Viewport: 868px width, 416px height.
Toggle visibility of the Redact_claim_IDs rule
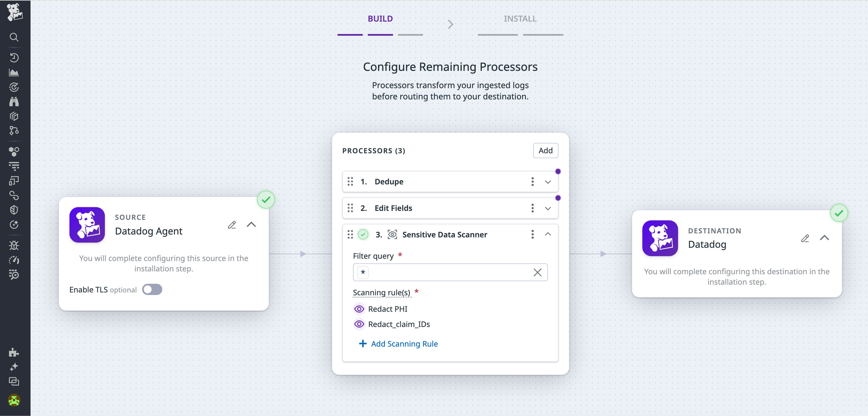359,324
